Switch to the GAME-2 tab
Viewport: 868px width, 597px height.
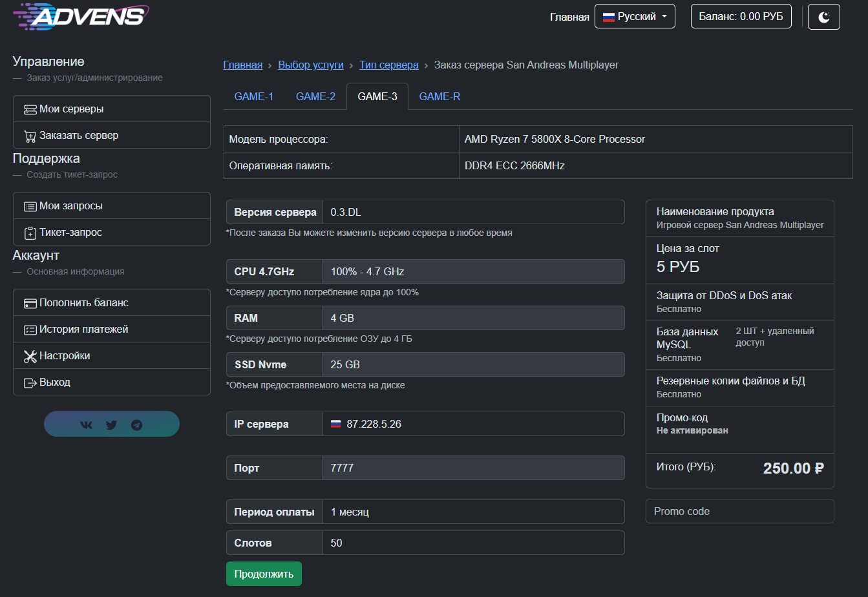(315, 96)
